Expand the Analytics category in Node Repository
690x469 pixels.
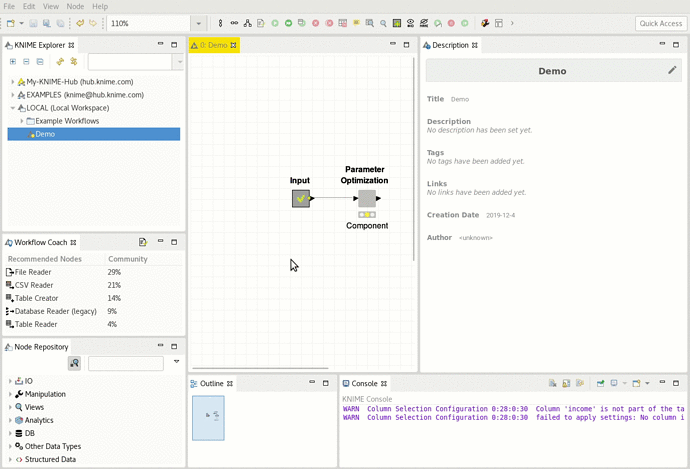pyautogui.click(x=10, y=420)
